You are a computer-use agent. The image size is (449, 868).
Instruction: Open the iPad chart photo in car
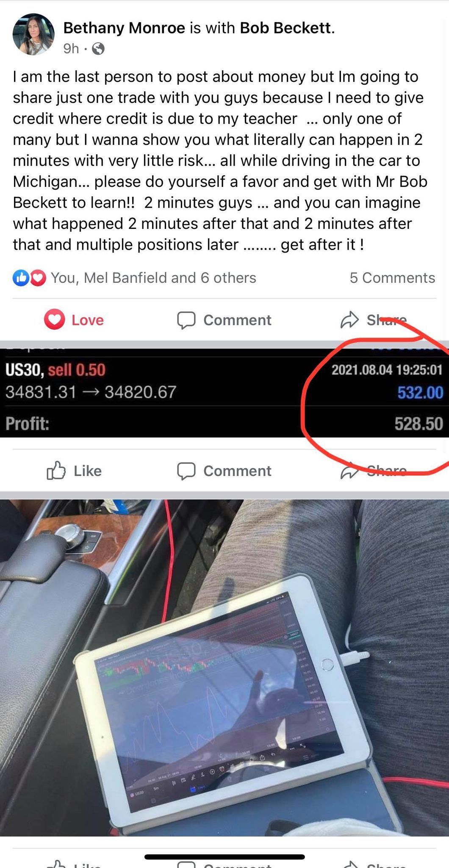tap(224, 668)
